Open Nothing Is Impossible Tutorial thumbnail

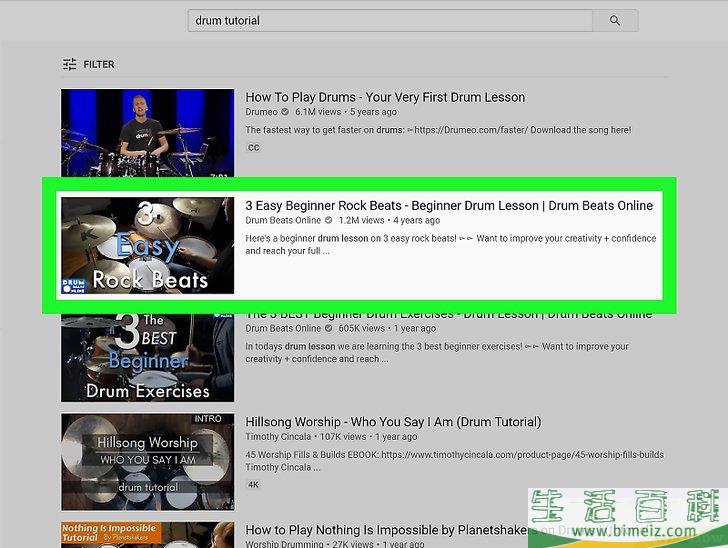pyautogui.click(x=148, y=535)
